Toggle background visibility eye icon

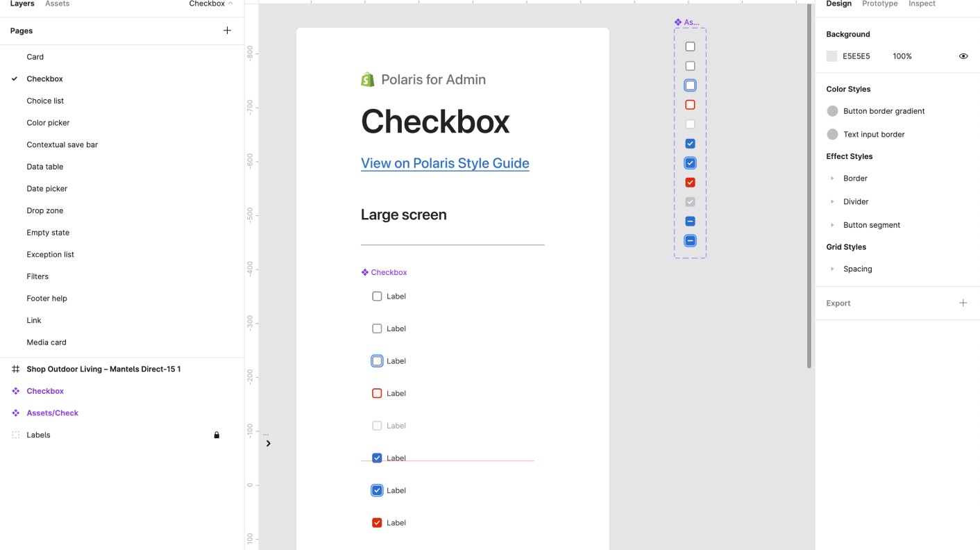pos(963,56)
